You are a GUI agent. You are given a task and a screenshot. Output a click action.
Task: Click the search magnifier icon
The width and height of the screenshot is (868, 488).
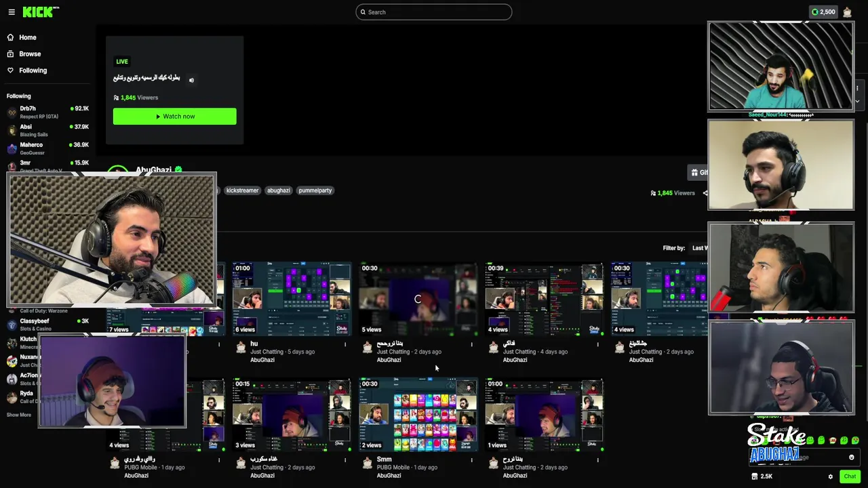[x=363, y=12]
